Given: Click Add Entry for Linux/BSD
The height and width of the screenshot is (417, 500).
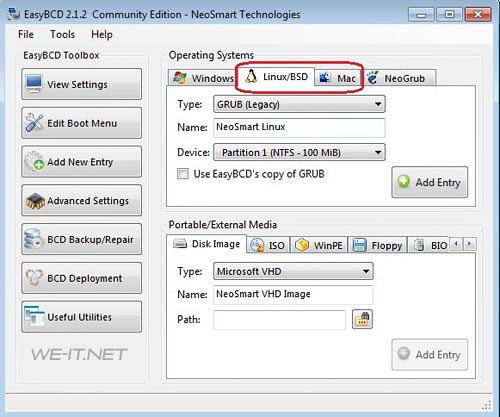Looking at the screenshot, I should coord(430,182).
